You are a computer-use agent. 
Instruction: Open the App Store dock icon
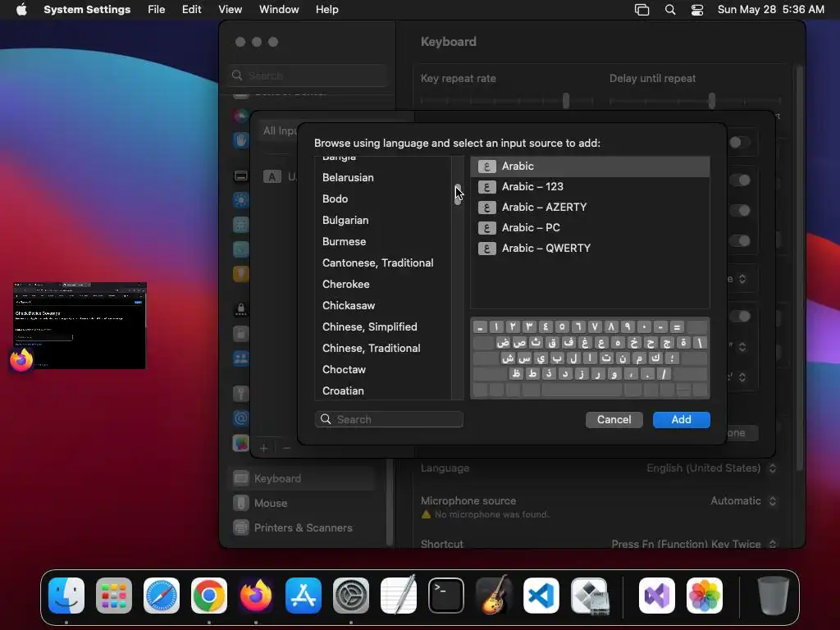pyautogui.click(x=304, y=596)
